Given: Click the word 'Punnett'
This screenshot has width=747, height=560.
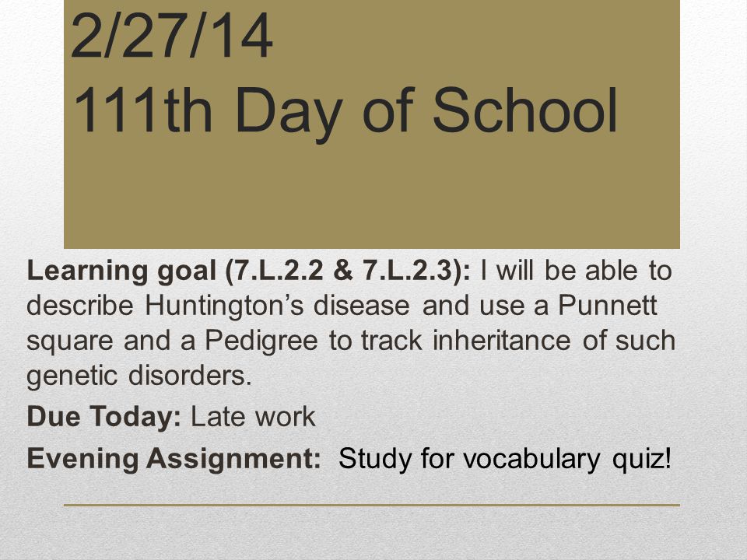Looking at the screenshot, I should pos(608,306).
